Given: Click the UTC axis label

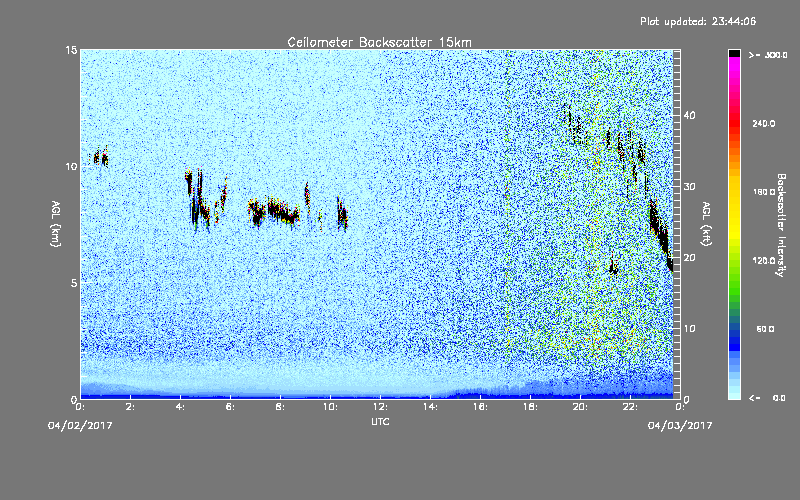Looking at the screenshot, I should pyautogui.click(x=380, y=422).
